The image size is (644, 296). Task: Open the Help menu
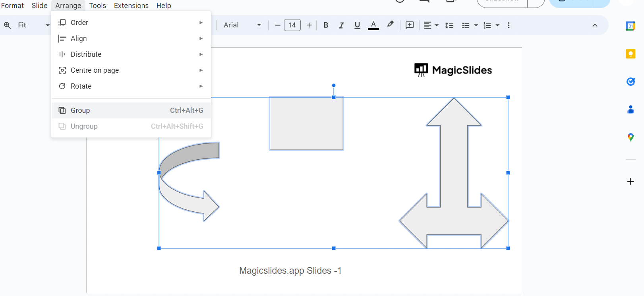[164, 6]
